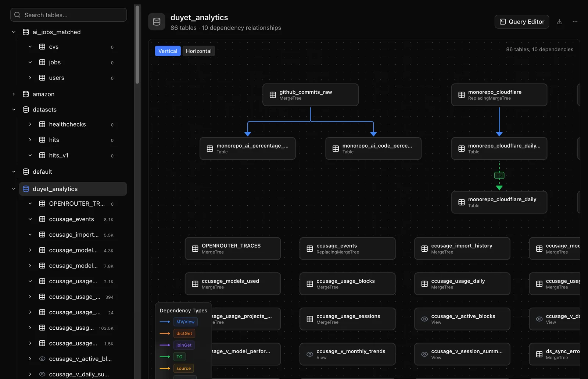
Task: Collapse the jobs table chevron
Action: pos(30,62)
